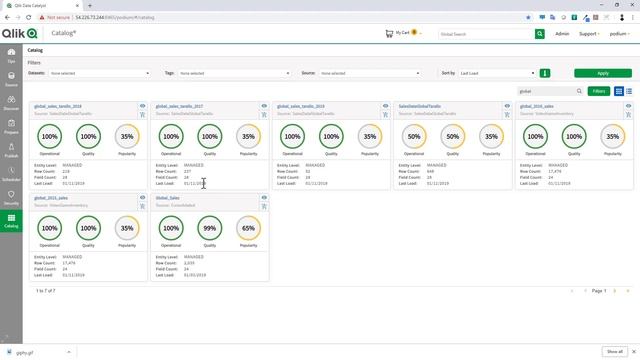The width and height of the screenshot is (640, 360).
Task: Click eye icon on global_sales_tarallo_2019 card
Action: click(x=385, y=106)
